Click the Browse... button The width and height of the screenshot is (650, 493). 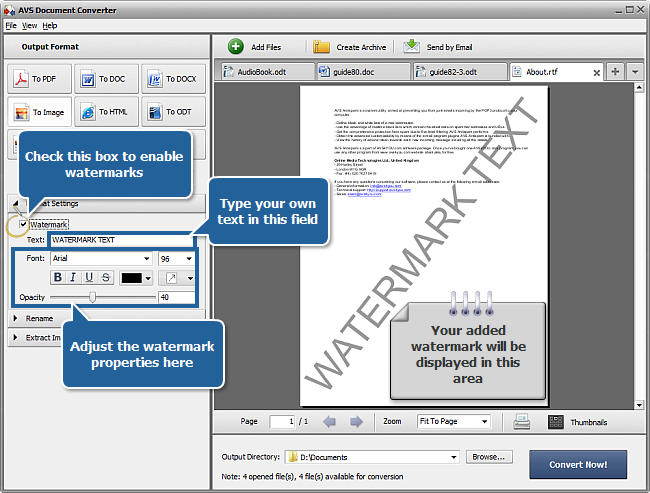(489, 457)
